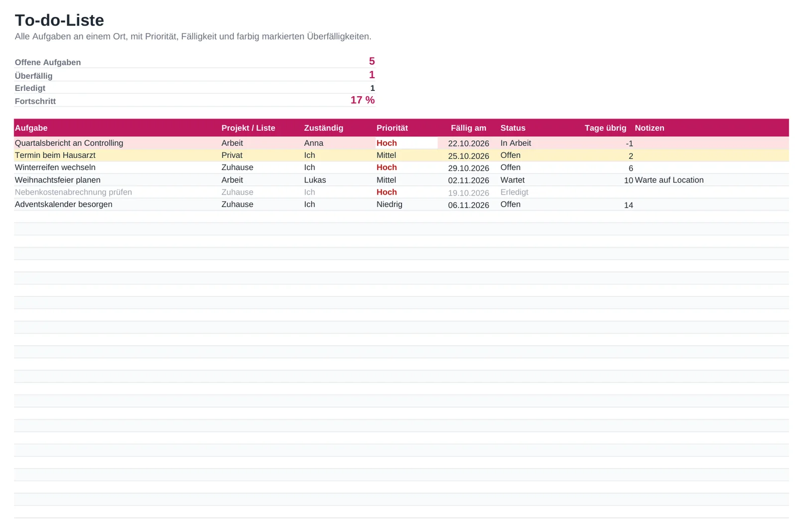803x532 pixels.
Task: Select the Projekt / Liste column header
Action: click(x=248, y=128)
